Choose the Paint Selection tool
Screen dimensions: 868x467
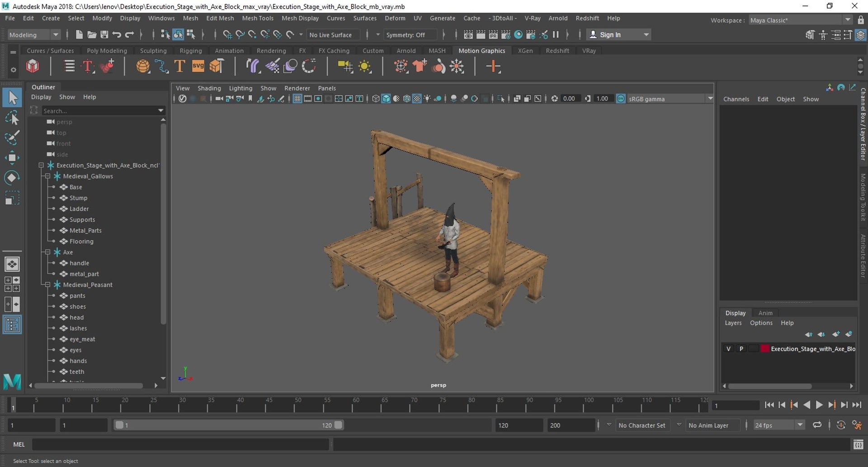click(x=12, y=138)
